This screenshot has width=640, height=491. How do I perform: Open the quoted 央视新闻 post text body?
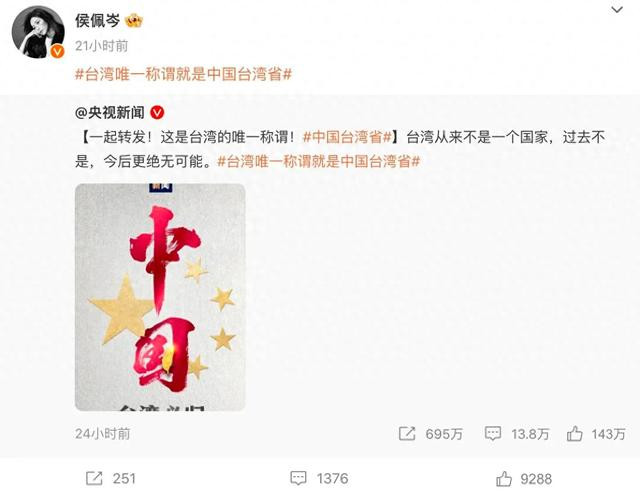(x=340, y=149)
